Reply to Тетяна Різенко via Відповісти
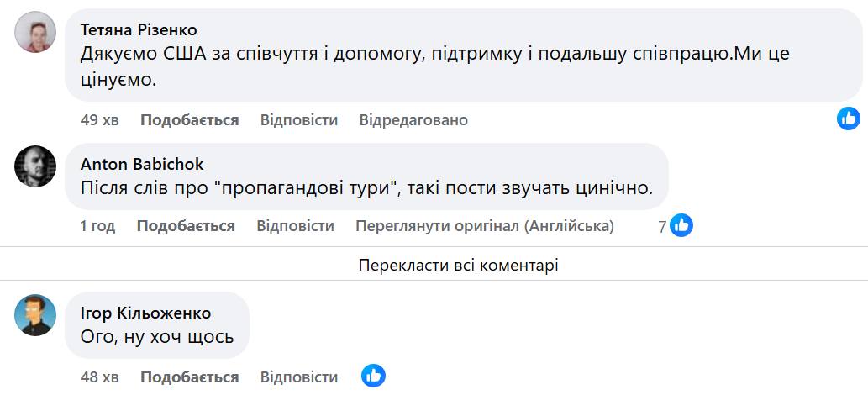868x395 pixels. pyautogui.click(x=299, y=120)
